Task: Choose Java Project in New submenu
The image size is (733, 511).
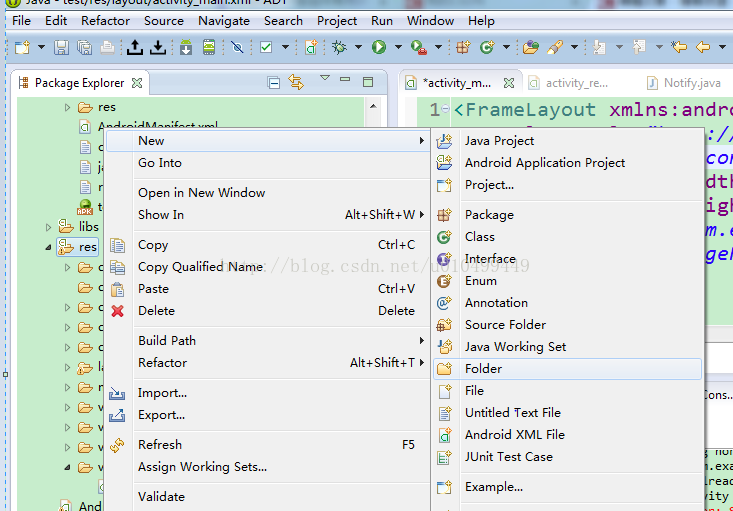Action: coord(567,141)
